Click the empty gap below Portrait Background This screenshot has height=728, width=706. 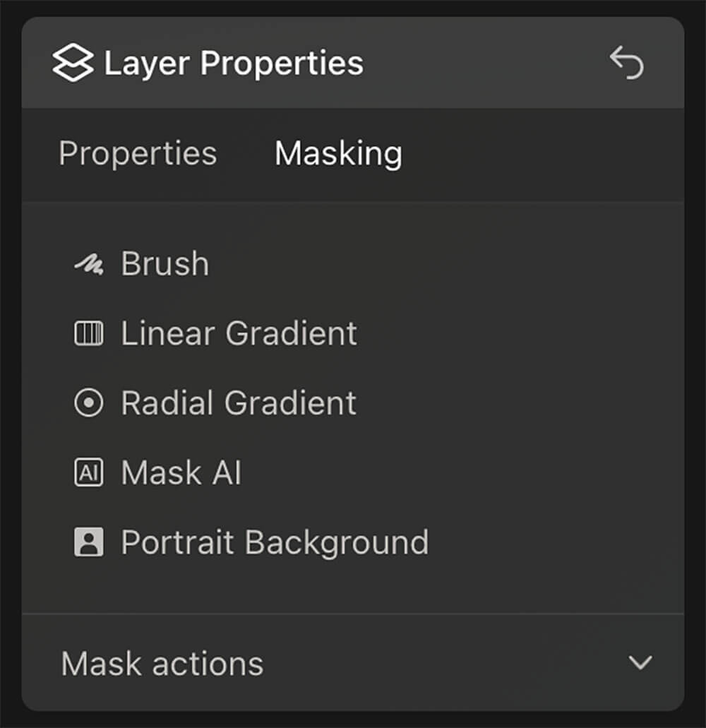(353, 587)
